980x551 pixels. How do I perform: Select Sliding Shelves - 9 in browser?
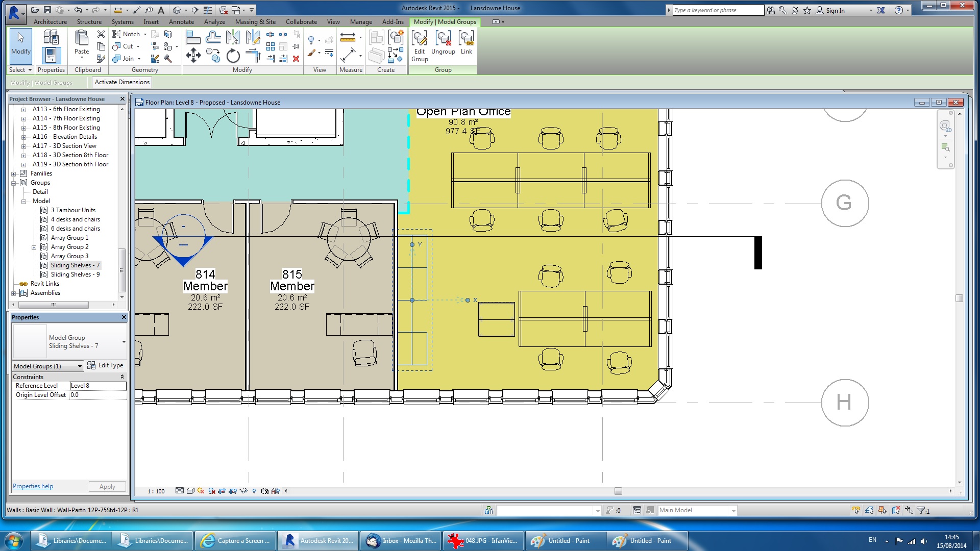[75, 274]
